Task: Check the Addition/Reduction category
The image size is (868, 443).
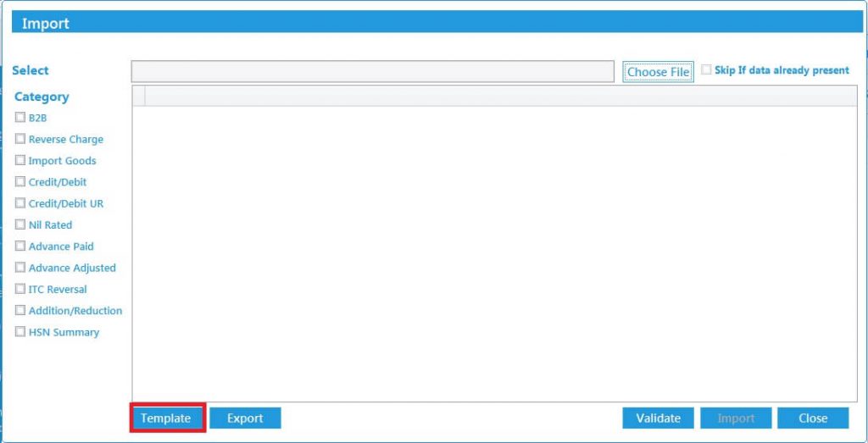Action: [x=20, y=310]
